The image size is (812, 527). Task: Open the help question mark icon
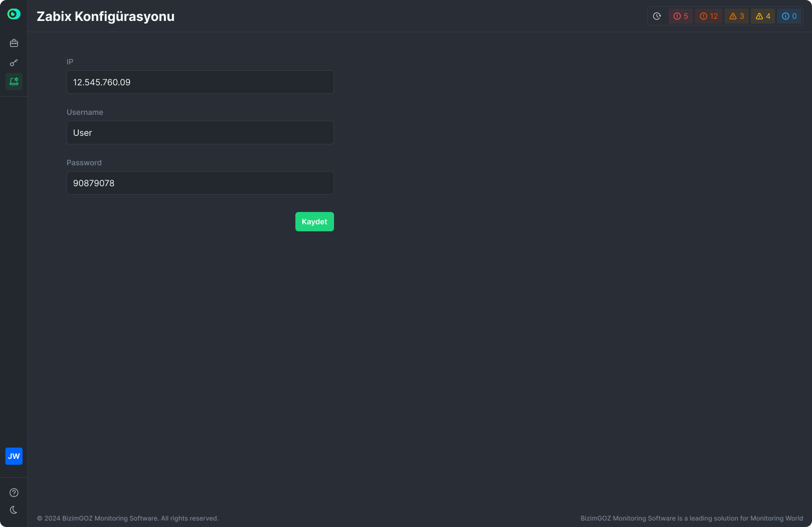(x=14, y=493)
